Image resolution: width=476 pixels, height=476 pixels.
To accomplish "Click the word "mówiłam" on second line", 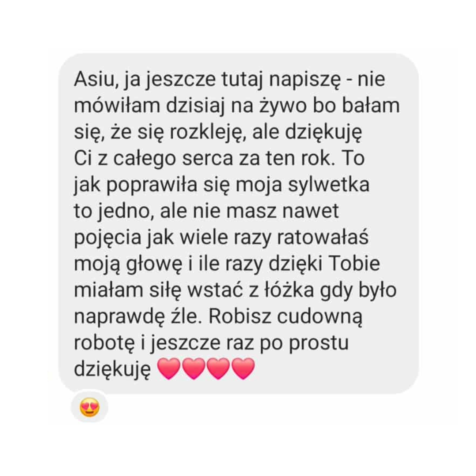I will (117, 106).
